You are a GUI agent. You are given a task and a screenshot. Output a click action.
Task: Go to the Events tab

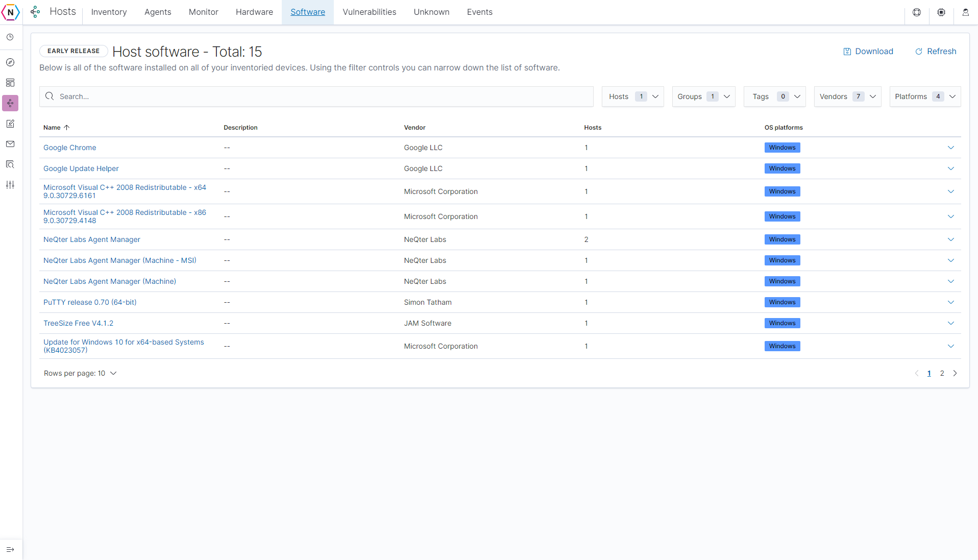point(479,12)
